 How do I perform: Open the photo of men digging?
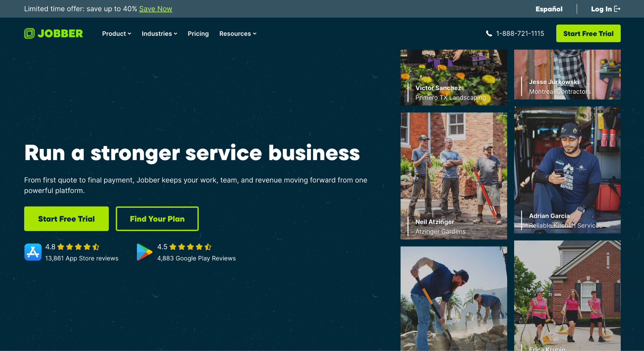454,299
